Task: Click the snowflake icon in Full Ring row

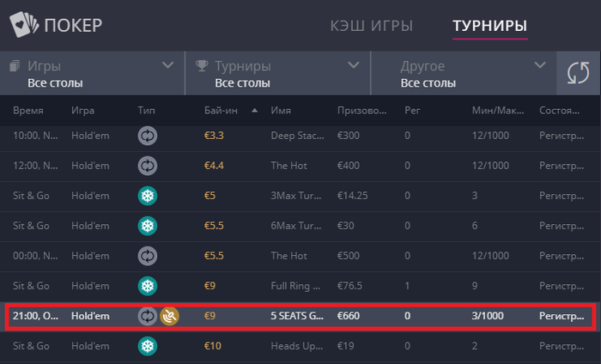Action: point(148,286)
